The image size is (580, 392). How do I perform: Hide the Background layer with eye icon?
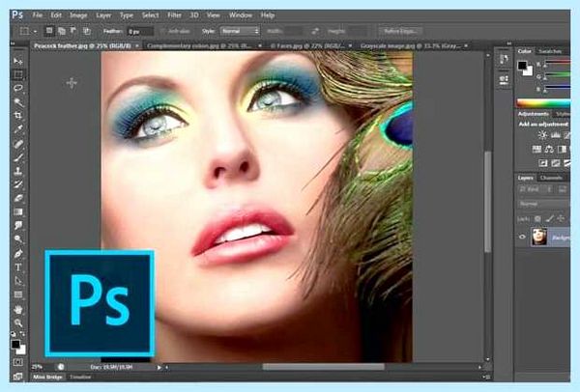(522, 237)
